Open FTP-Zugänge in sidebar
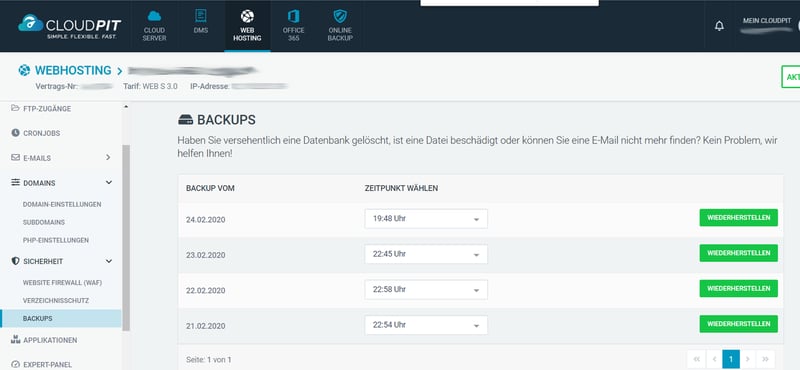The image size is (800, 370). [x=47, y=109]
